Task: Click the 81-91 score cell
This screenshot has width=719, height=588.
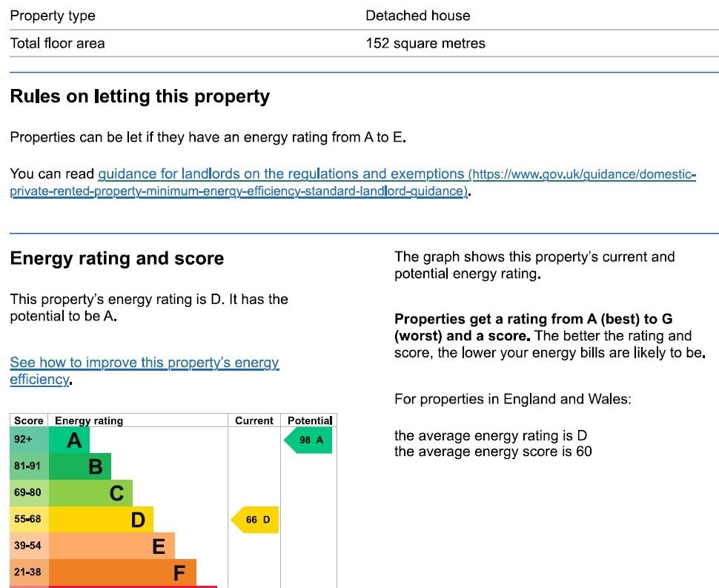Action: pyautogui.click(x=30, y=466)
